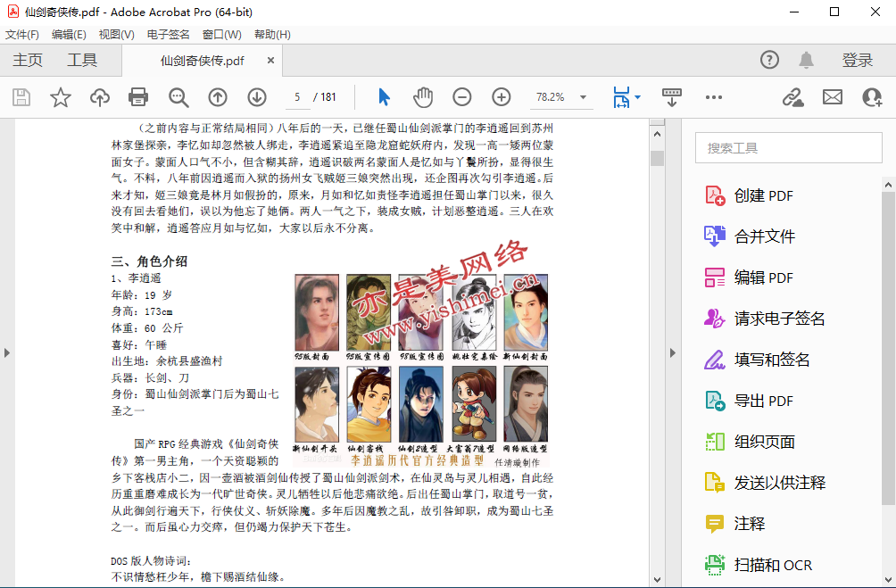Open 合并文件 tool

pyautogui.click(x=749, y=236)
